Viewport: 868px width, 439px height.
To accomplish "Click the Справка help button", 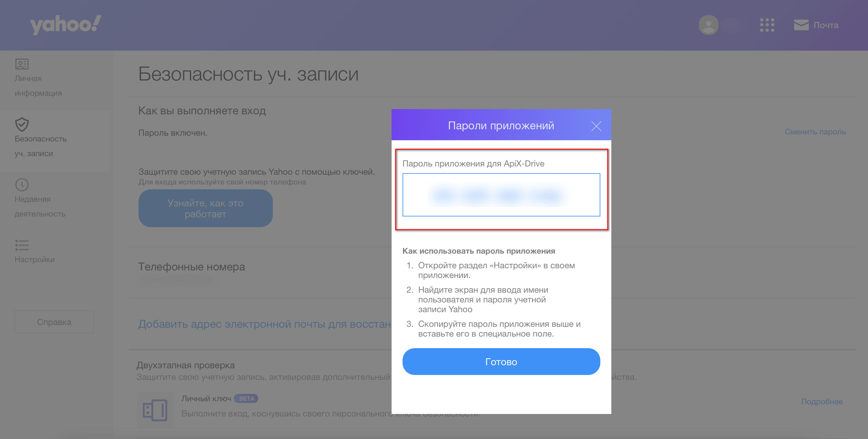I will tap(54, 322).
